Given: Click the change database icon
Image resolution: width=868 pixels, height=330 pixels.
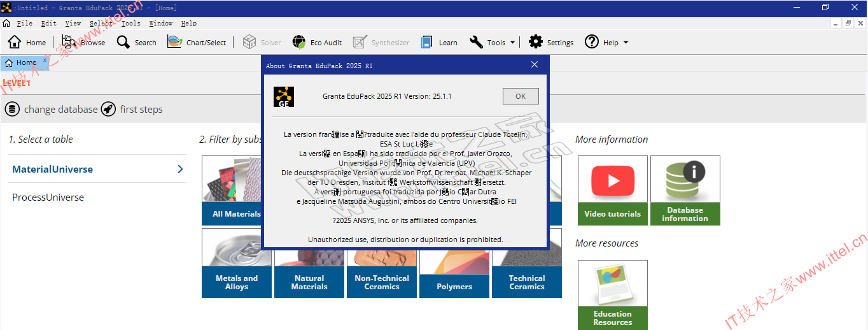Looking at the screenshot, I should (12, 109).
